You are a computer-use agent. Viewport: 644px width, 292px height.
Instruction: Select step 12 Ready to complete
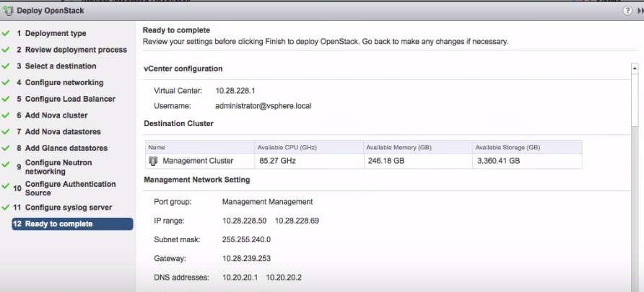58,224
